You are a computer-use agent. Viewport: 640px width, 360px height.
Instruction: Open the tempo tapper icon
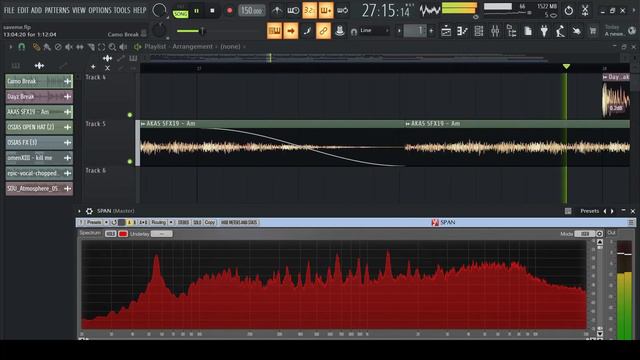[560, 31]
